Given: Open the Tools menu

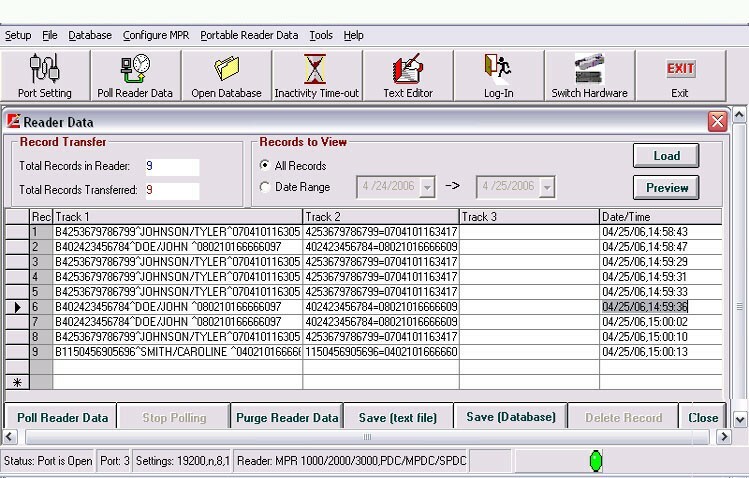Looking at the screenshot, I should [321, 35].
